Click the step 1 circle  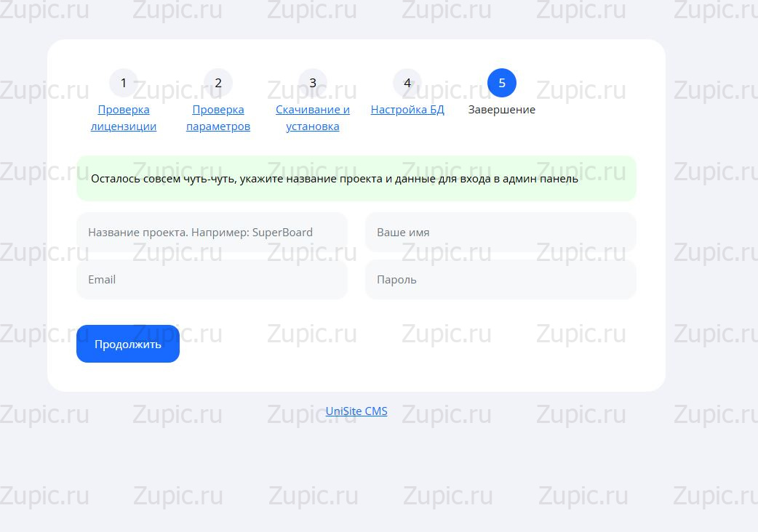(124, 83)
